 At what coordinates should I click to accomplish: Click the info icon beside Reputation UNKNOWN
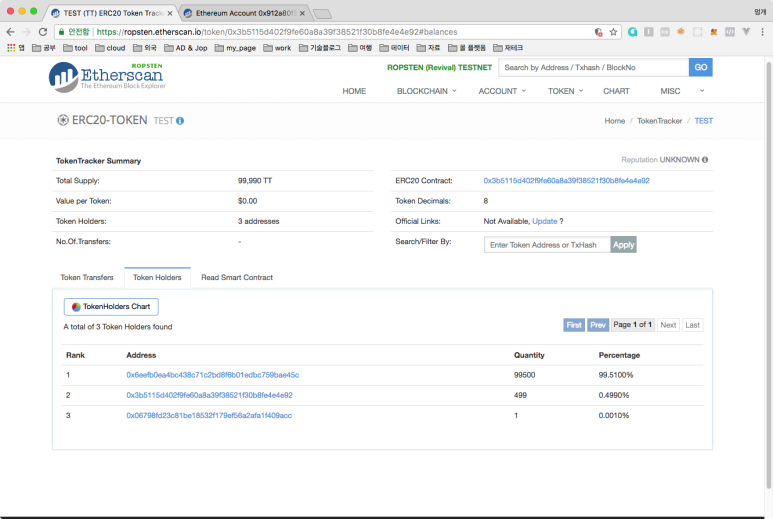click(x=705, y=160)
